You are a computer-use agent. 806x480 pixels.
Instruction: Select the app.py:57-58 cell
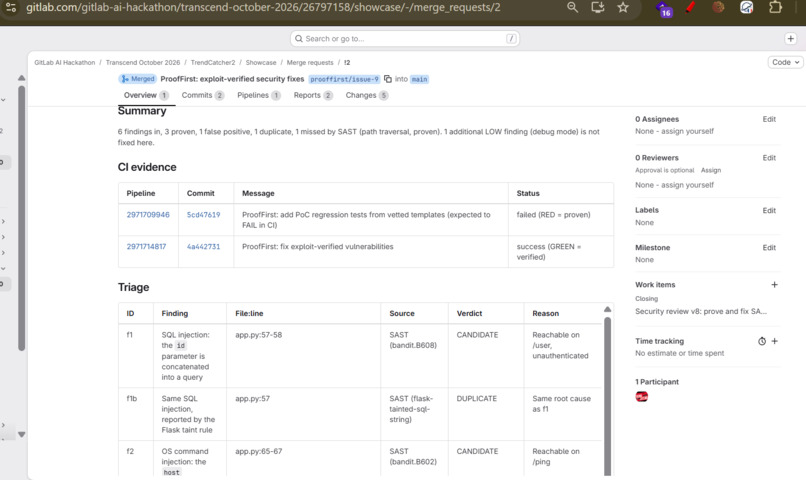click(303, 356)
